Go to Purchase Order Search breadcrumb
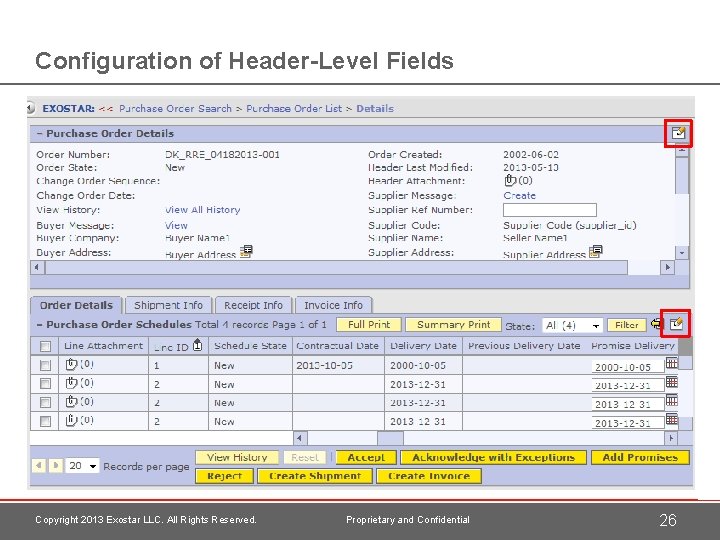This screenshot has width=720, height=540. (175, 108)
